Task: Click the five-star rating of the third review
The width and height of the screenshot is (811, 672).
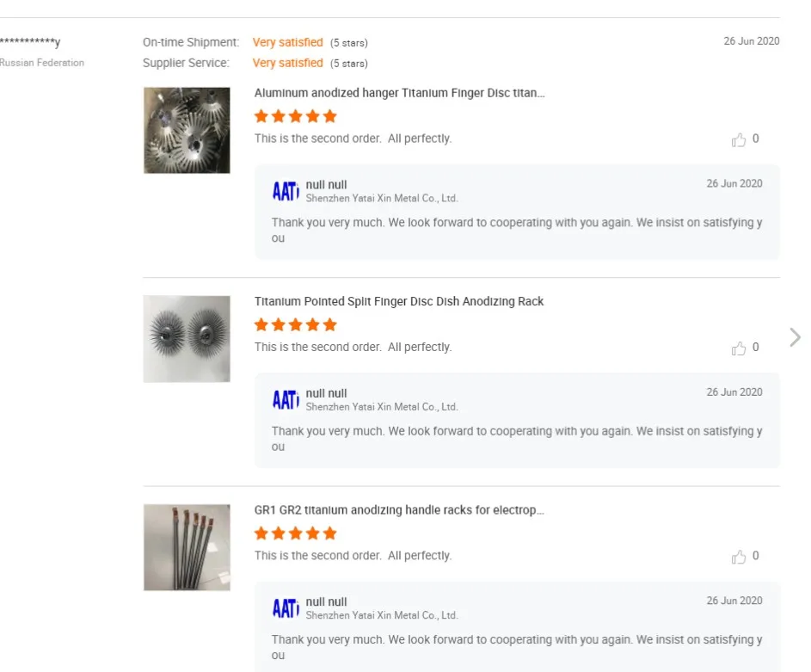Action: coord(295,533)
